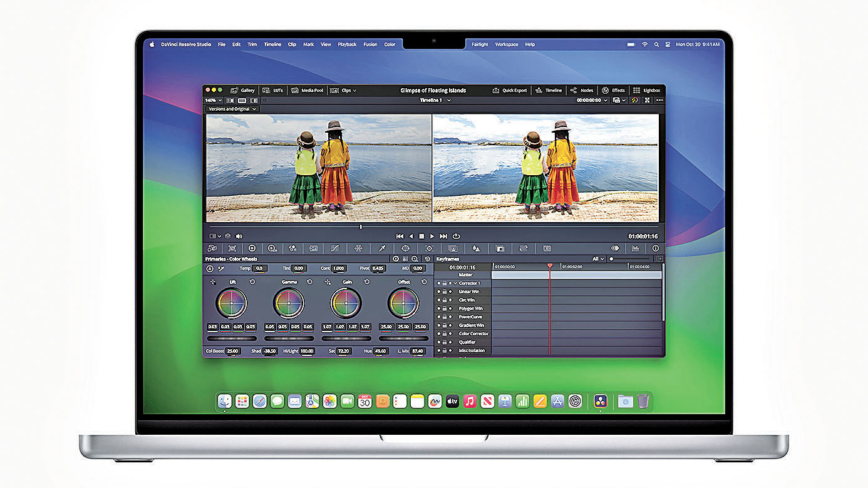Toggle Polygon Win lock icon

pyautogui.click(x=444, y=309)
